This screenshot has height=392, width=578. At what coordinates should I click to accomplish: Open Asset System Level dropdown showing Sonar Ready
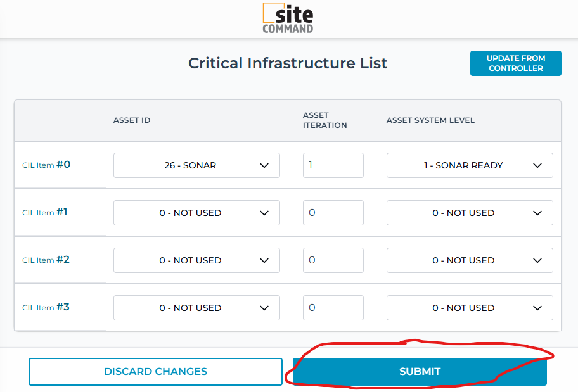(470, 165)
